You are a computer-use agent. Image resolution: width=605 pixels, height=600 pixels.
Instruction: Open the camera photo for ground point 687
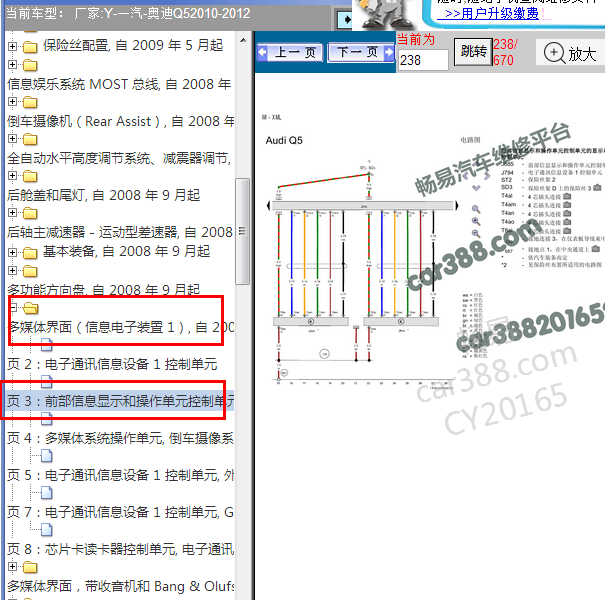[595, 249]
